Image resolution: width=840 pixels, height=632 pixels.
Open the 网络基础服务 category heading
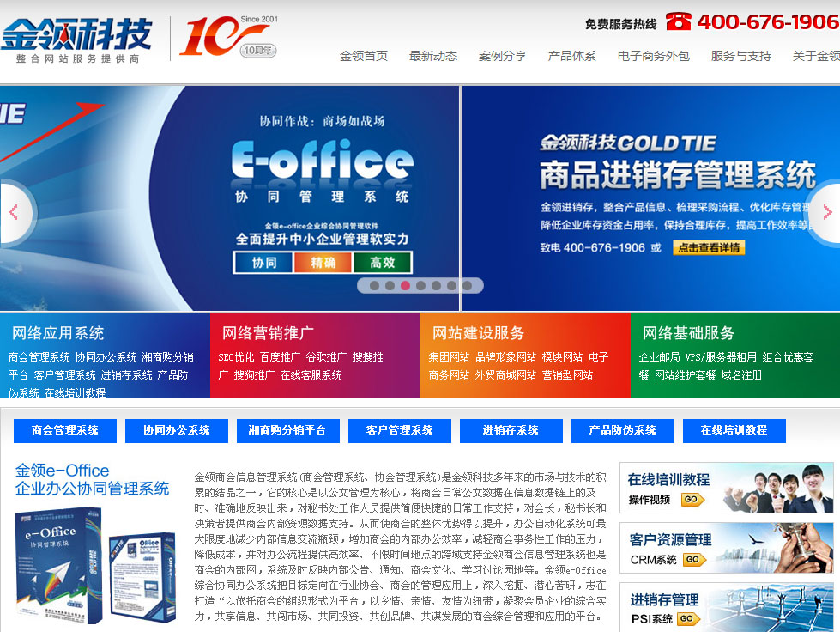(x=688, y=333)
